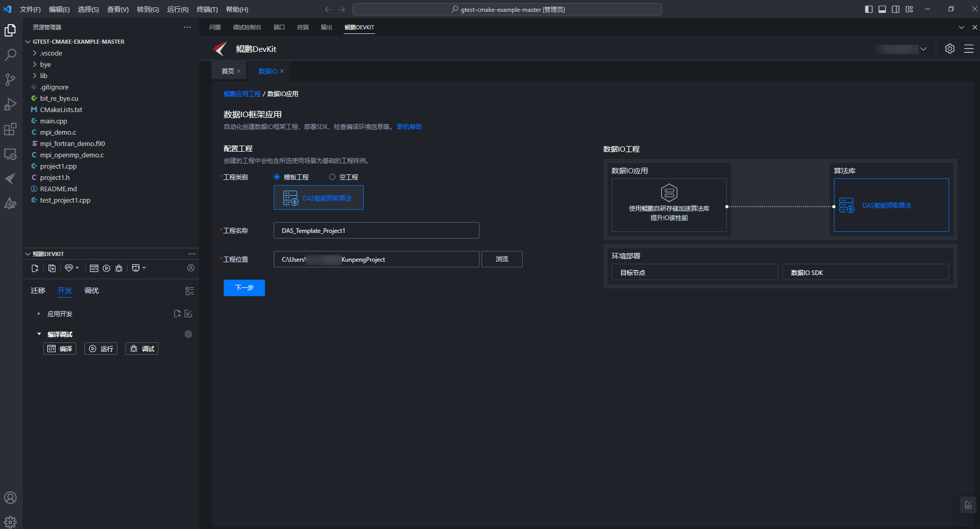This screenshot has height=529, width=980.
Task: Switch to 迁移 tab in sidebar
Action: click(38, 290)
